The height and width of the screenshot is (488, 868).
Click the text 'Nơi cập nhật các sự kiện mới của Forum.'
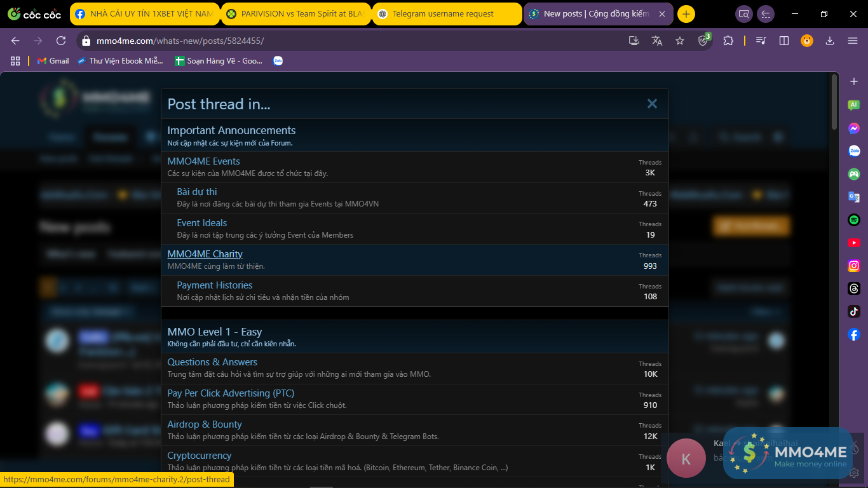coord(230,143)
